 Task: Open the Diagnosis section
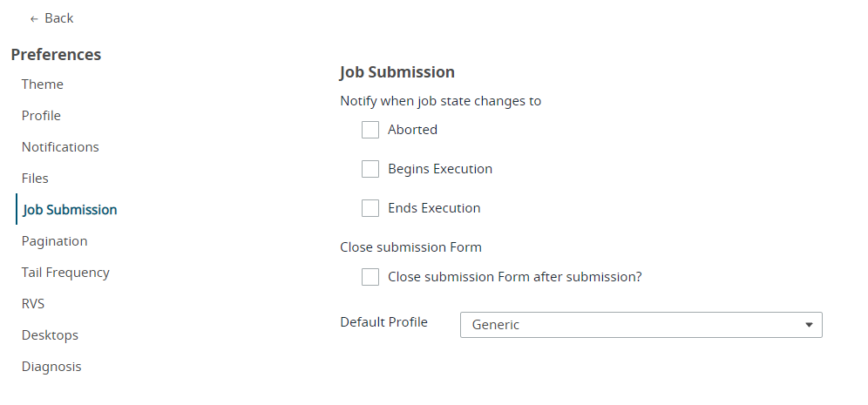pos(51,367)
